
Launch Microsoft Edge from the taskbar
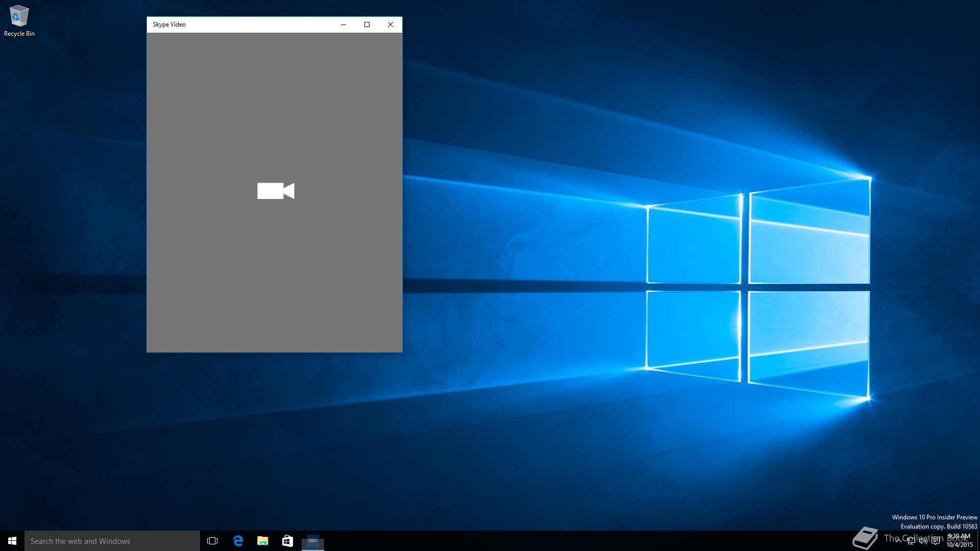[x=238, y=541]
